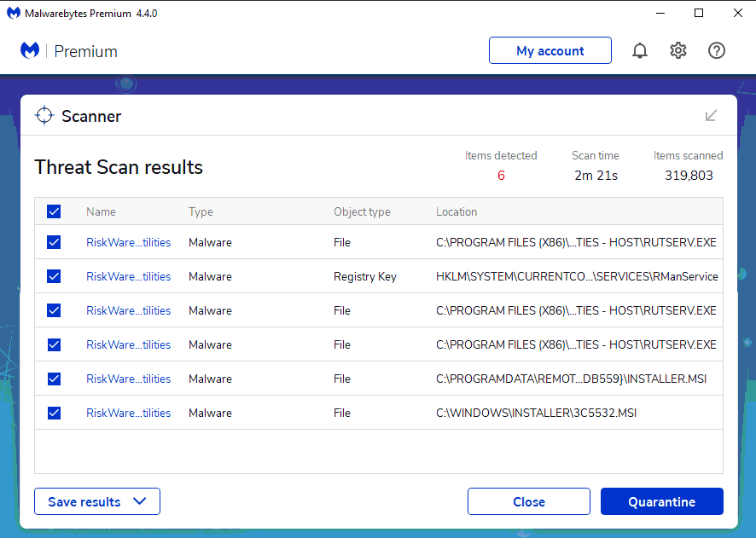Uncheck the select-all checkbox in the header
The height and width of the screenshot is (538, 756).
(x=54, y=211)
